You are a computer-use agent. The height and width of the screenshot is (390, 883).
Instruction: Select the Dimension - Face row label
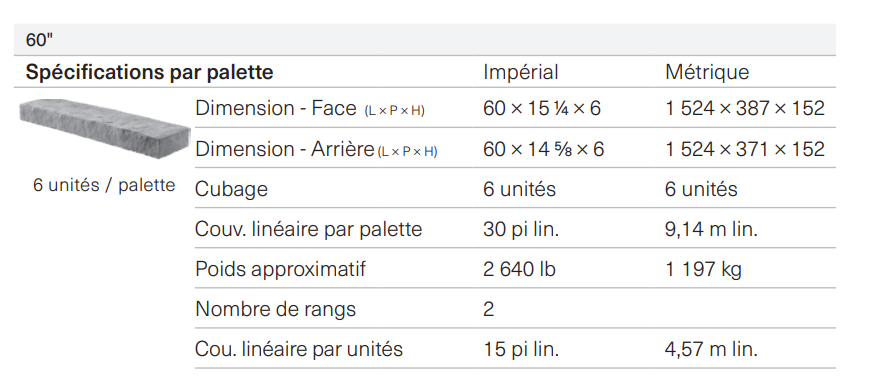click(x=310, y=108)
